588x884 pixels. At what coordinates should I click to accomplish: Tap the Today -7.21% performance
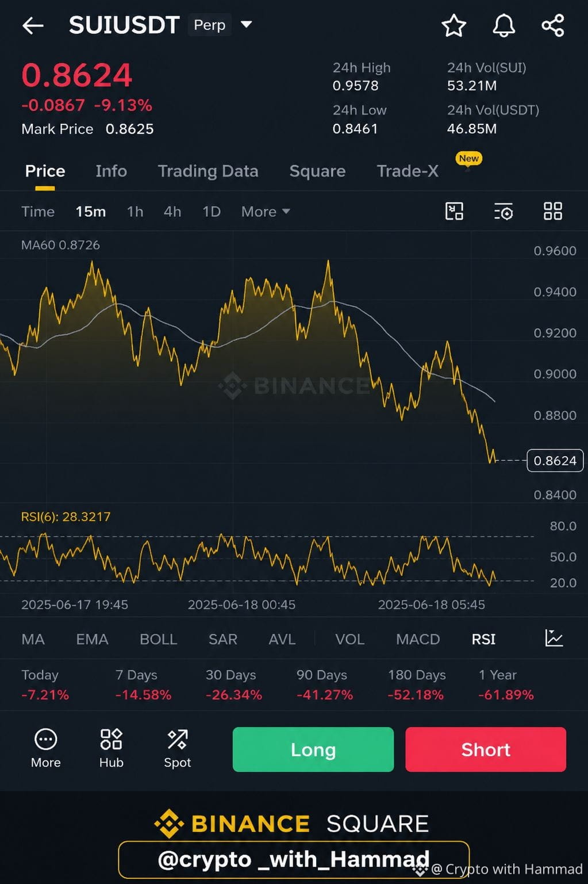tap(45, 685)
